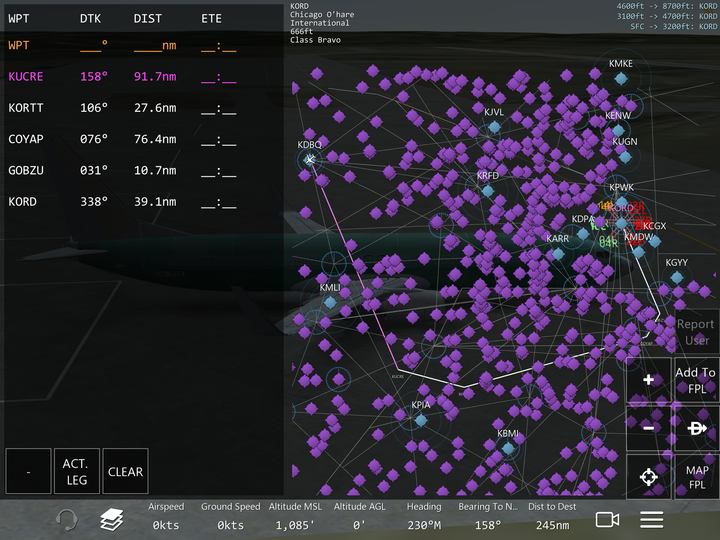Zoom in the map with plus
This screenshot has width=720, height=540.
pyautogui.click(x=648, y=380)
